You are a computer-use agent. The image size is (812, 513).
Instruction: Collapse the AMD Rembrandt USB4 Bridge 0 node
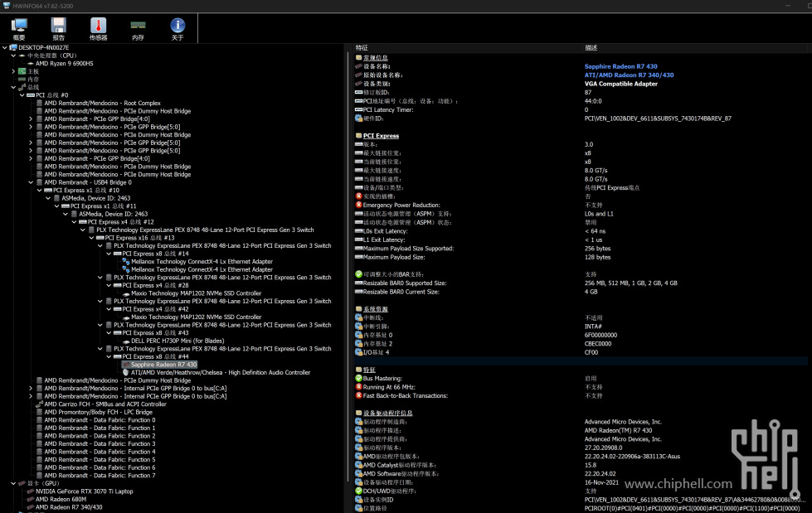[x=31, y=182]
